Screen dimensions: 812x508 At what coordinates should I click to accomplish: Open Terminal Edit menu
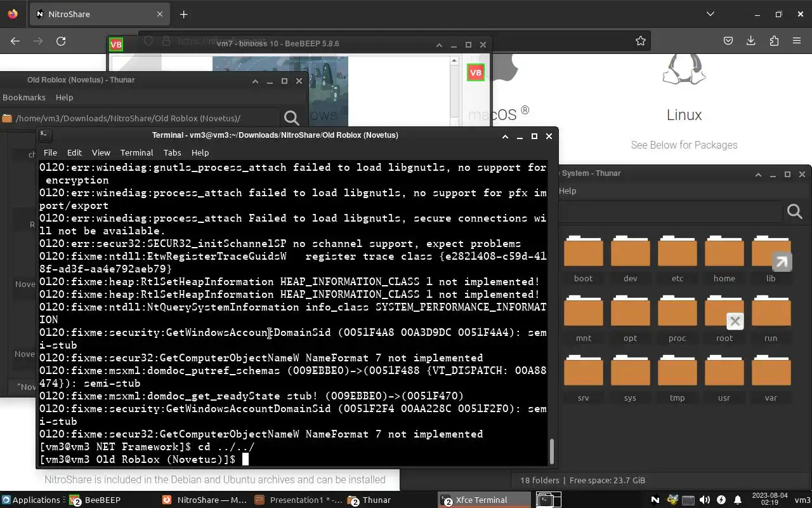coord(74,152)
